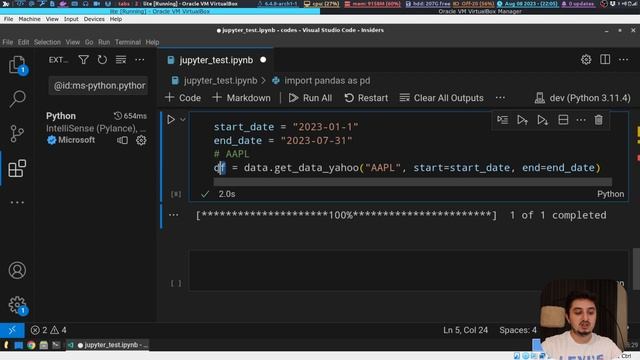Open the file manager taskbar icon
Image resolution: width=640 pixels, height=360 pixels.
pos(44,345)
